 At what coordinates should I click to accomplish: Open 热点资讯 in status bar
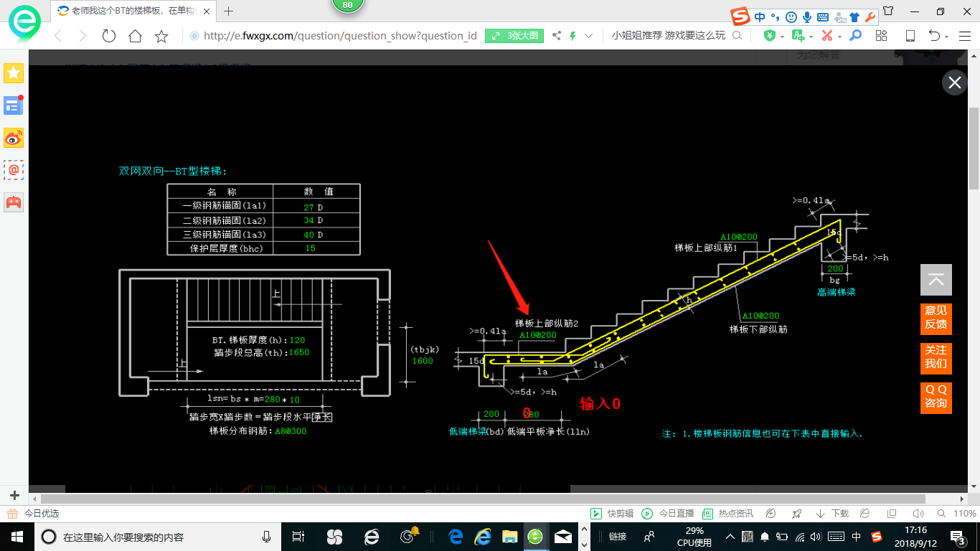click(x=727, y=514)
